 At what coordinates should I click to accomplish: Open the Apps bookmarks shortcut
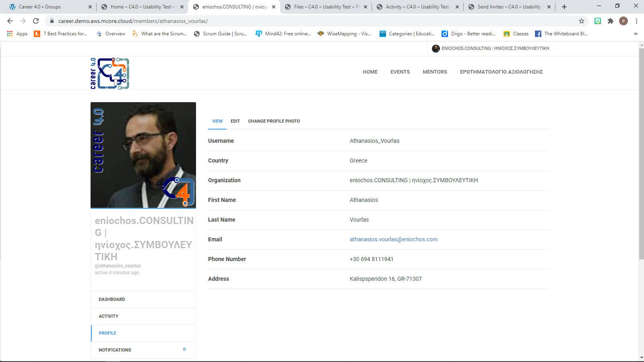pyautogui.click(x=17, y=34)
